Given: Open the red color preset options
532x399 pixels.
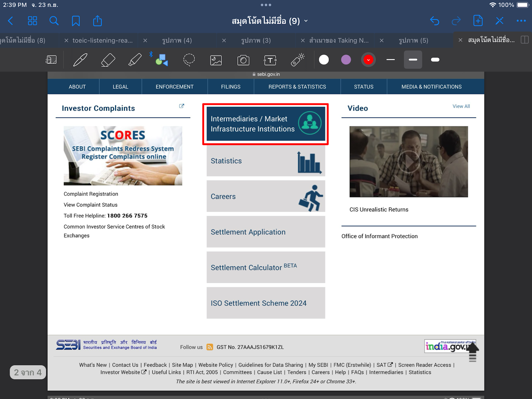Looking at the screenshot, I should (x=368, y=60).
